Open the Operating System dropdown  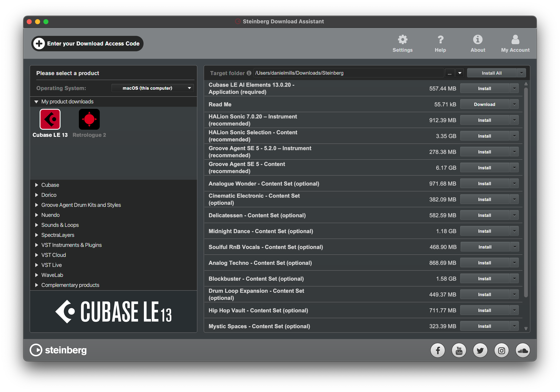point(153,88)
